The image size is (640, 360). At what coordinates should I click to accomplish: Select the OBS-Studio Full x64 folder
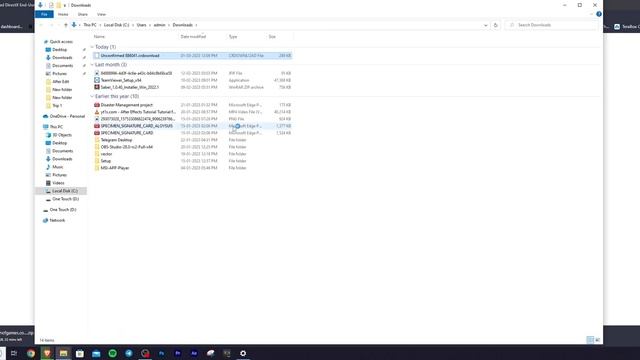coord(192,147)
